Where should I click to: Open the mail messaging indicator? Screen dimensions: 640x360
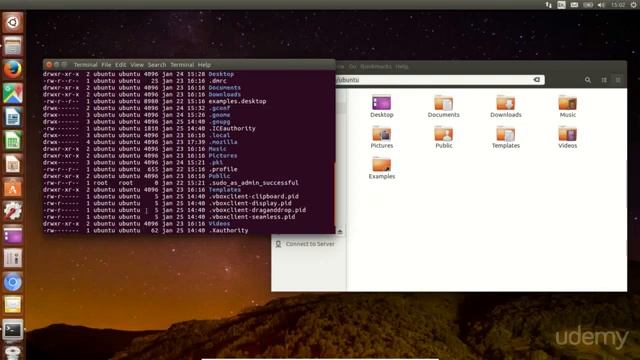[x=574, y=5]
